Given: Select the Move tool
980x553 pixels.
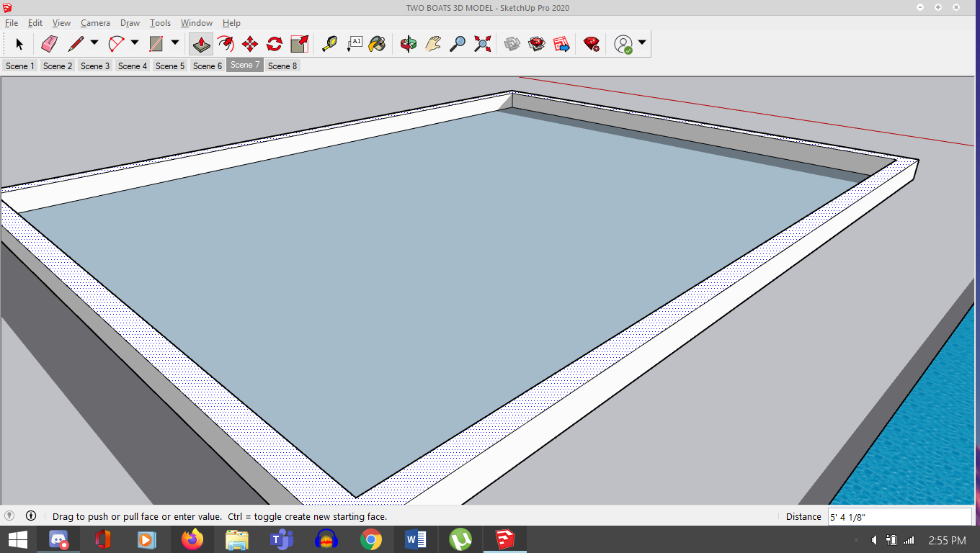Looking at the screenshot, I should tap(250, 44).
